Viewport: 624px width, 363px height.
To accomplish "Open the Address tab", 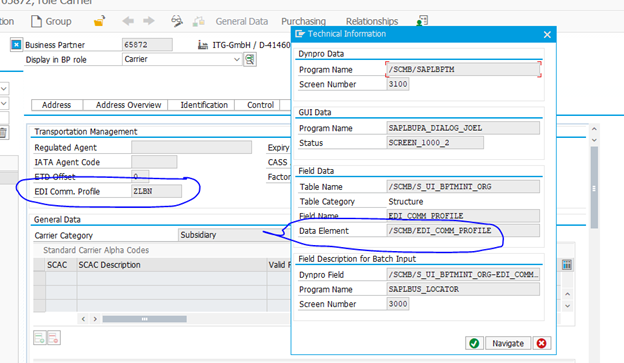I will point(57,105).
